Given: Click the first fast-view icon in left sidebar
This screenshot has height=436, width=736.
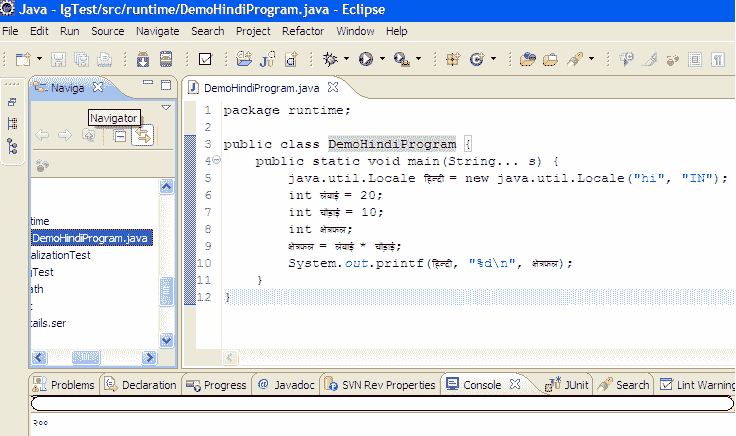Looking at the screenshot, I should point(12,102).
